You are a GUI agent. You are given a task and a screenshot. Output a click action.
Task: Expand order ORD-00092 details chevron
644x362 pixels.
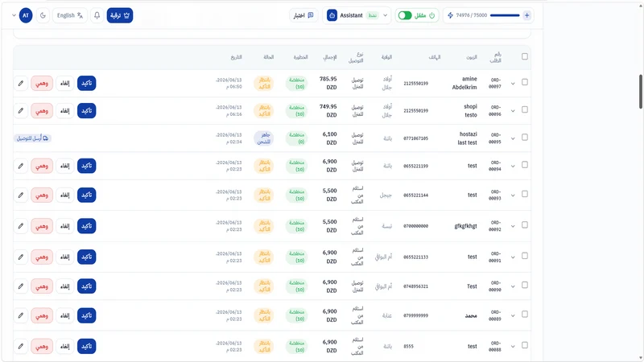pyautogui.click(x=513, y=226)
